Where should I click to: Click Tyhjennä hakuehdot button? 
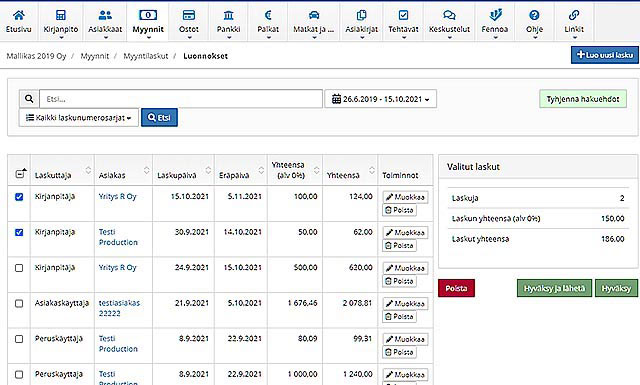click(x=583, y=99)
